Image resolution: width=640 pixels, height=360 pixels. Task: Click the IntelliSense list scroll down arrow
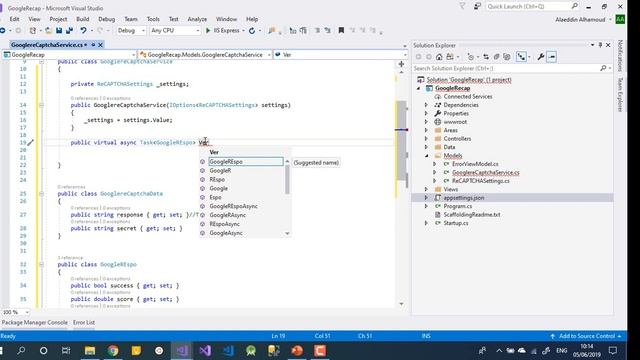point(287,233)
